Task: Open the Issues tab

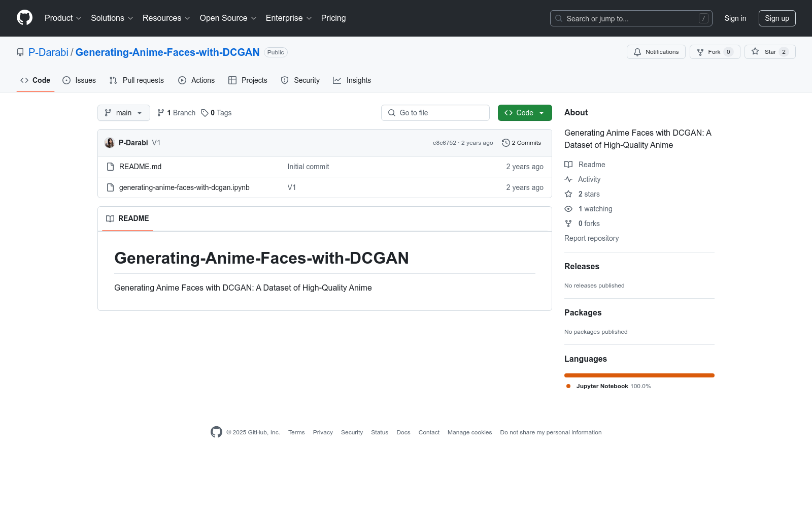Action: pos(79,80)
